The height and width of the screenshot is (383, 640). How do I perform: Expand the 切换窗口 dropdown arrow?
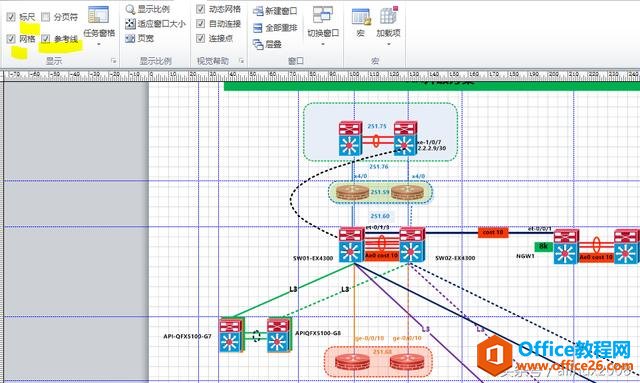tap(323, 44)
